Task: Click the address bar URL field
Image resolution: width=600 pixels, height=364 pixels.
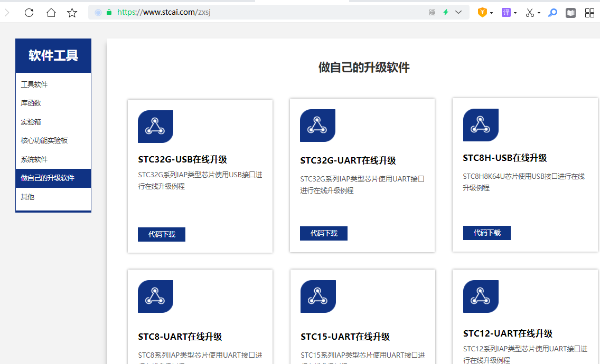Action: [278, 12]
